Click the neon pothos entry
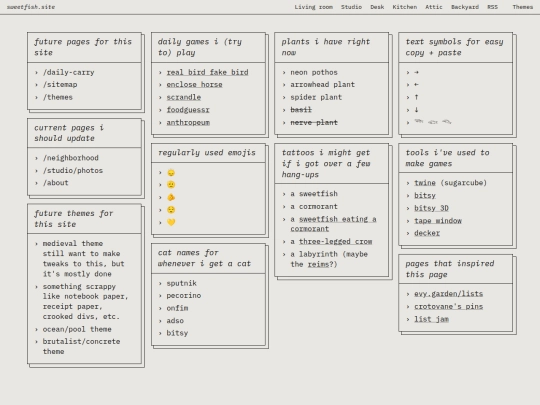 pyautogui.click(x=314, y=72)
